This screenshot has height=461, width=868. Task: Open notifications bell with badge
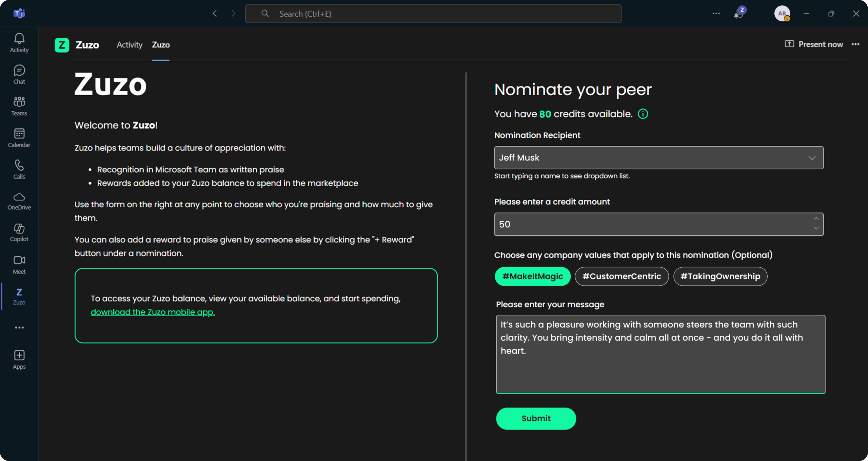pos(738,14)
